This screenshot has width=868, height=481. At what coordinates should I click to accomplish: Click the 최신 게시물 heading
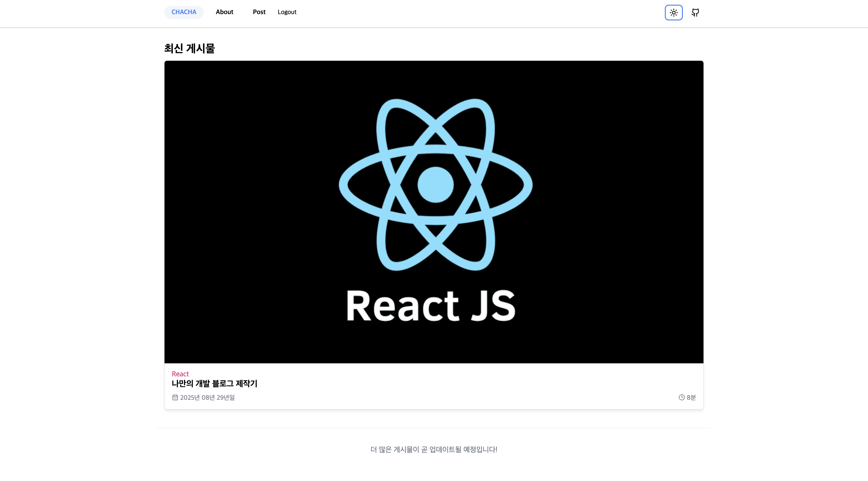tap(189, 48)
